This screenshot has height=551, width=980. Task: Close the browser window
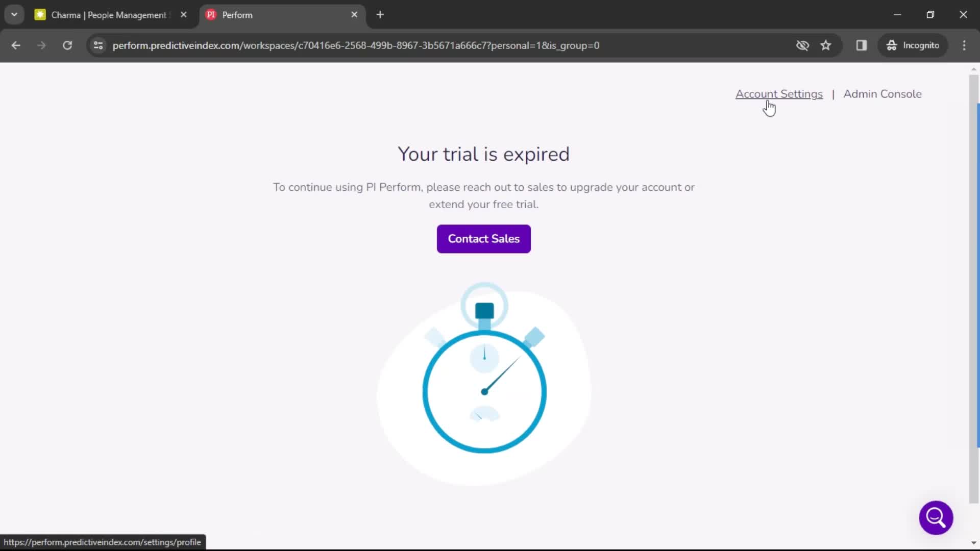(x=963, y=15)
